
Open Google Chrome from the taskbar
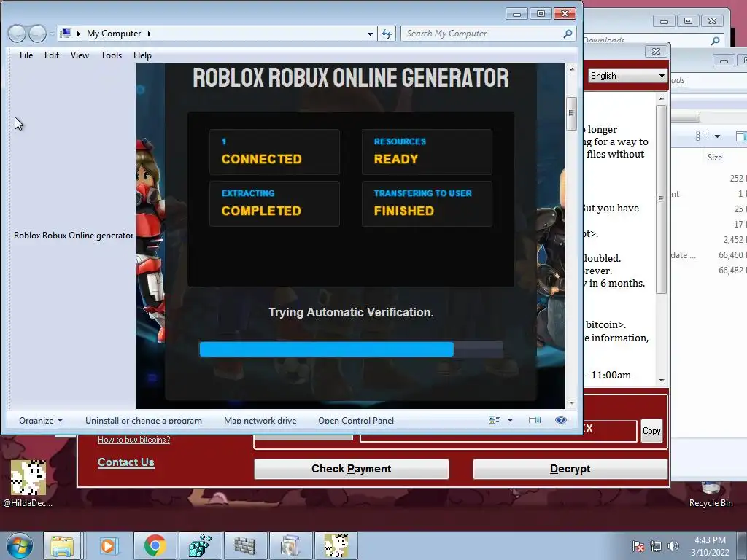point(155,545)
